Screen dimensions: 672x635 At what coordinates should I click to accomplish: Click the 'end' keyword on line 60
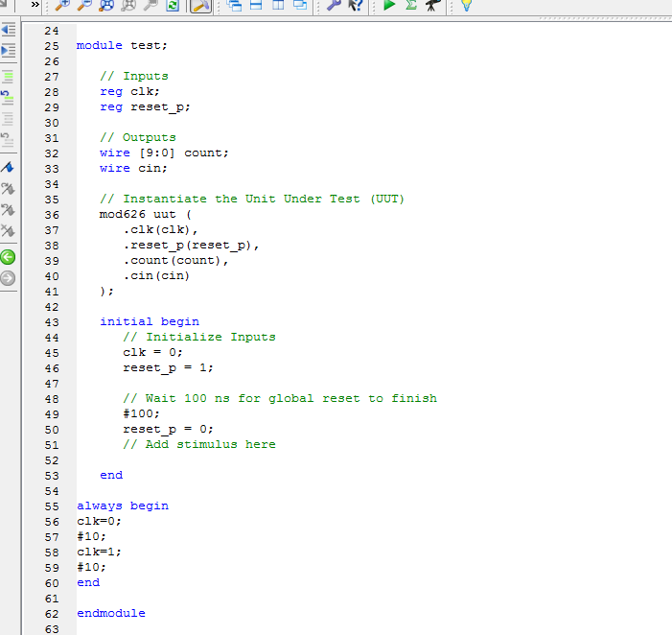point(88,582)
